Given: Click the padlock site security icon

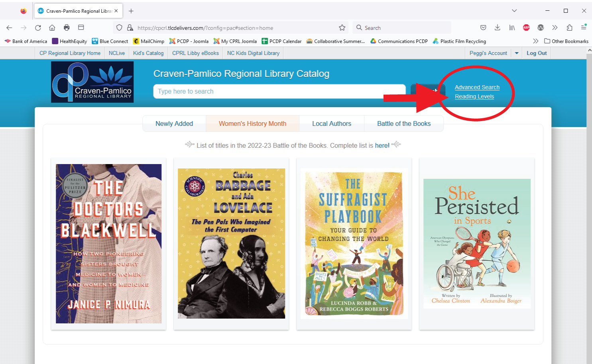Looking at the screenshot, I should (130, 27).
